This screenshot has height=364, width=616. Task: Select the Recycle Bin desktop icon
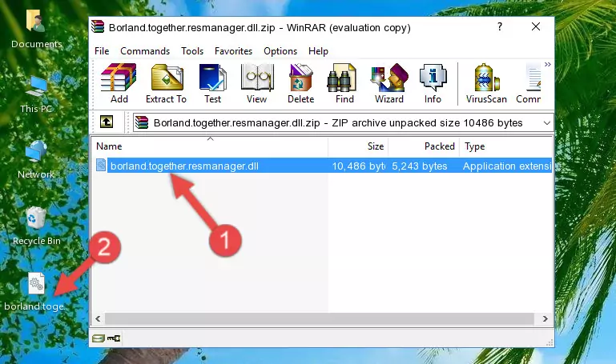click(x=37, y=226)
